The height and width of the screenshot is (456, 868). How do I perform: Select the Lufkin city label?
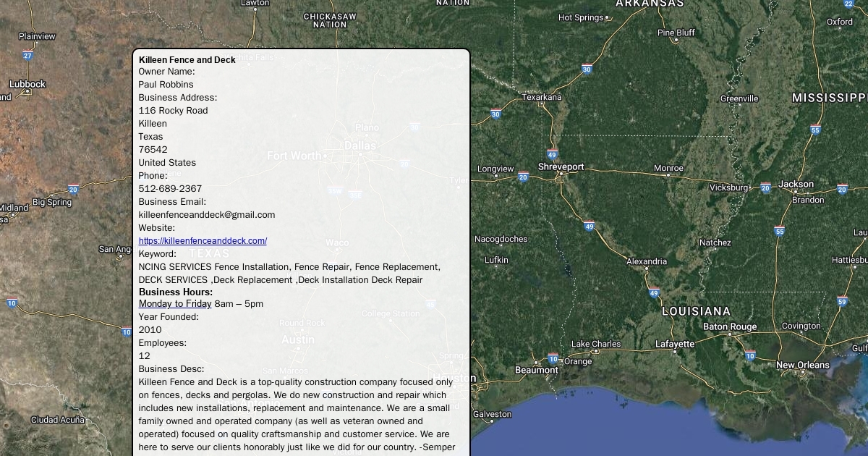coord(496,260)
